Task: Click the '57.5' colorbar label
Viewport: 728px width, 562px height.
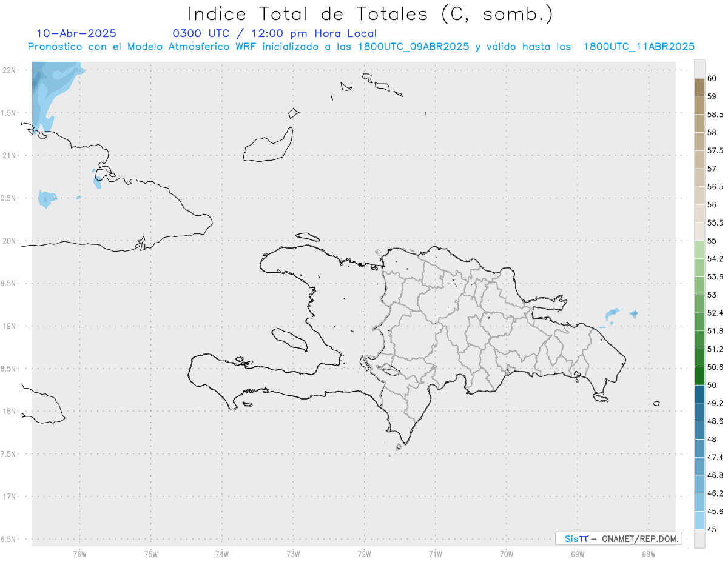Action: pos(715,150)
